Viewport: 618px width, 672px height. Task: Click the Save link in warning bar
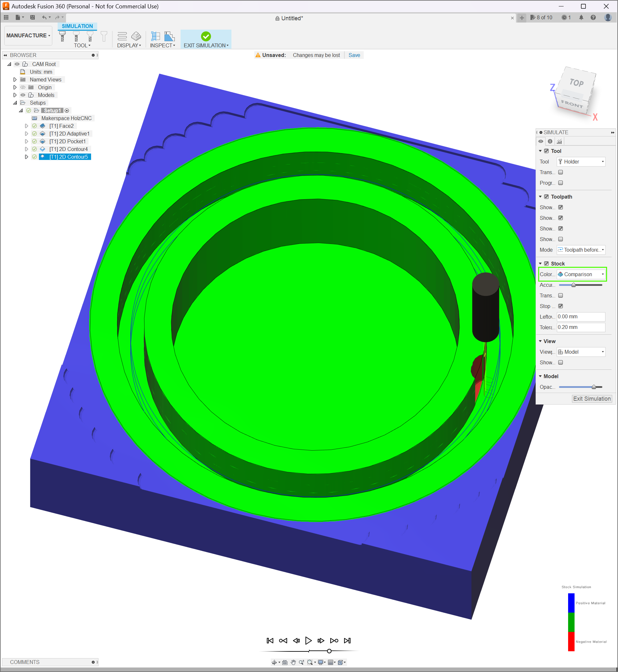(354, 55)
